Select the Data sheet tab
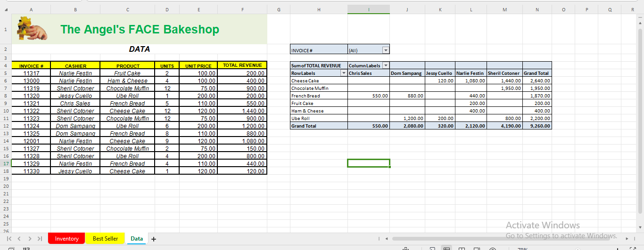This screenshot has height=250, width=644. [137, 239]
